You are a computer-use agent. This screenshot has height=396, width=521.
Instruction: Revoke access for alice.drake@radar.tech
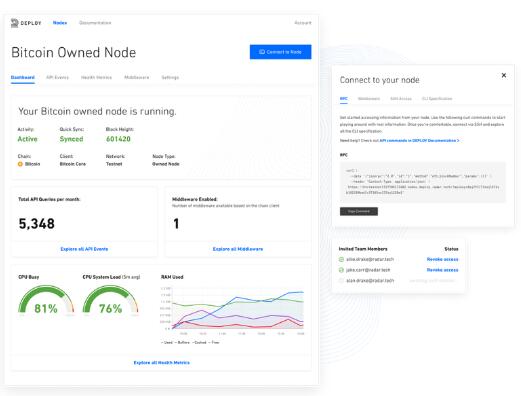click(442, 259)
